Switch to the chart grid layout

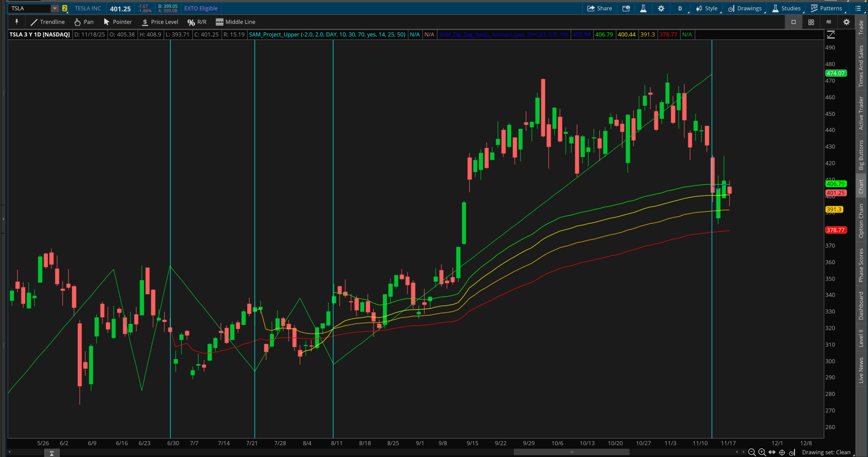coord(811,22)
